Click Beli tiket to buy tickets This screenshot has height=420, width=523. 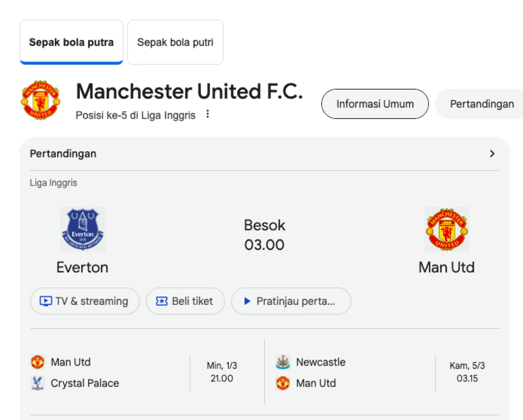pos(185,301)
